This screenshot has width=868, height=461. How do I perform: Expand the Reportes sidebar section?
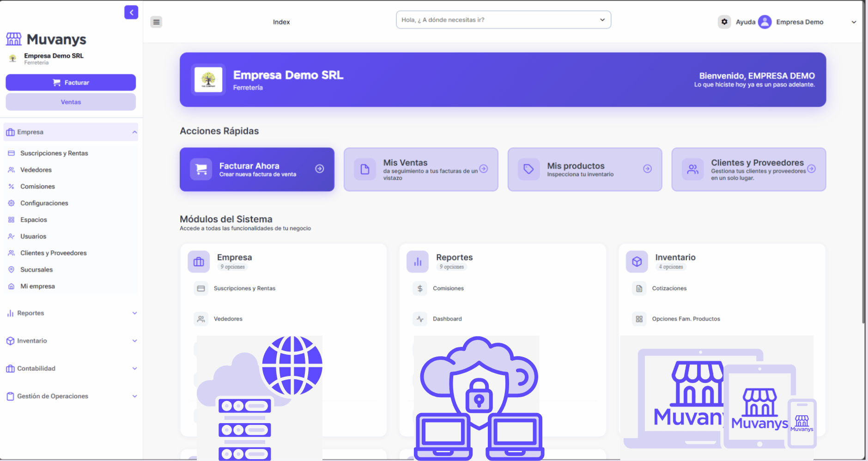71,313
